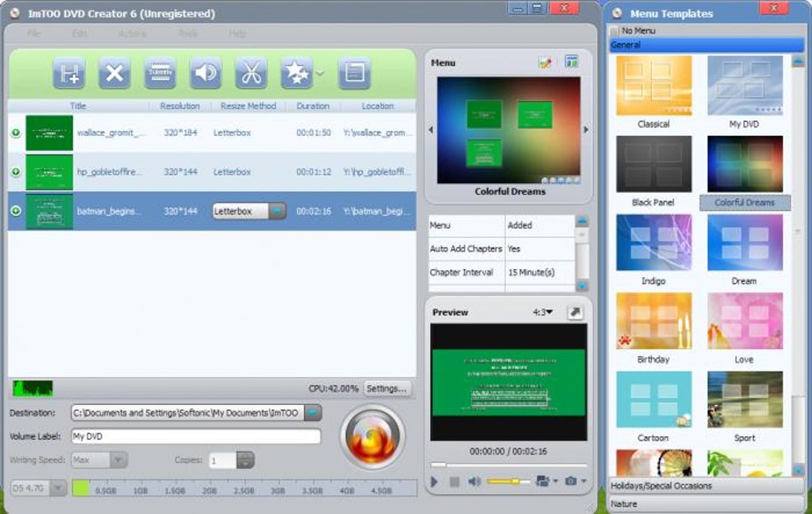The width and height of the screenshot is (812, 514).
Task: Open the subtitle toolbar icon
Action: (160, 73)
